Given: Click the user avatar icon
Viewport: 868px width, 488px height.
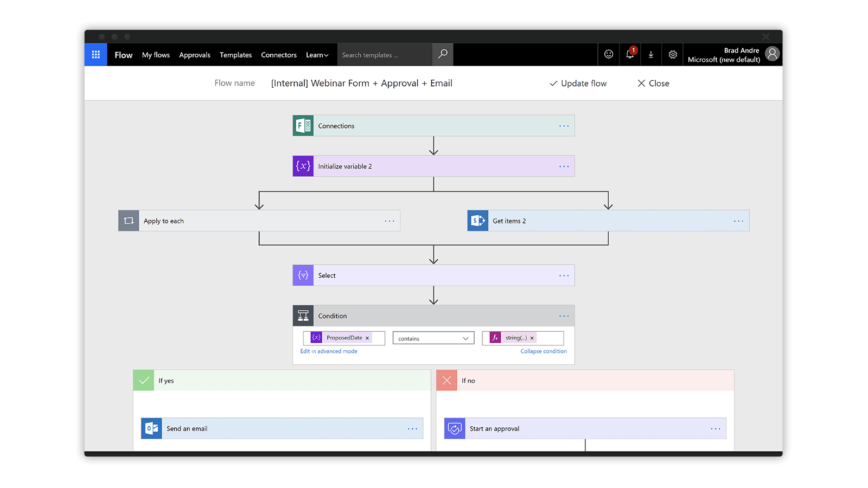Looking at the screenshot, I should [772, 54].
